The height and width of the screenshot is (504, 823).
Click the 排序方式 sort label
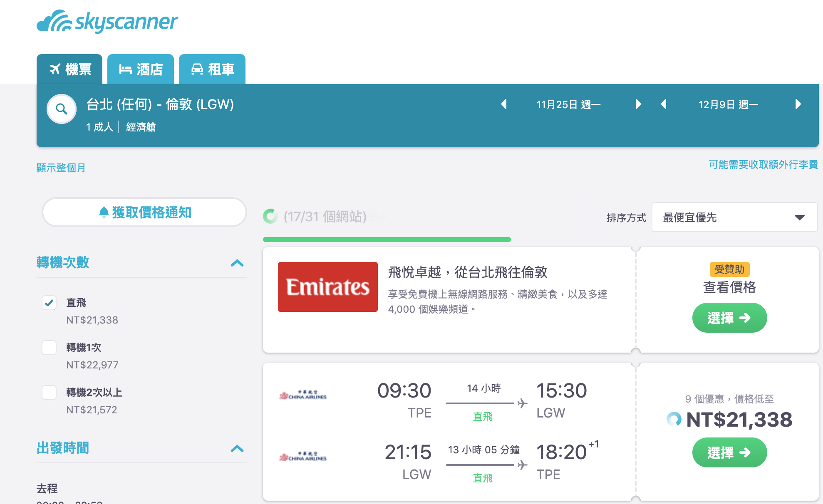[x=626, y=217]
